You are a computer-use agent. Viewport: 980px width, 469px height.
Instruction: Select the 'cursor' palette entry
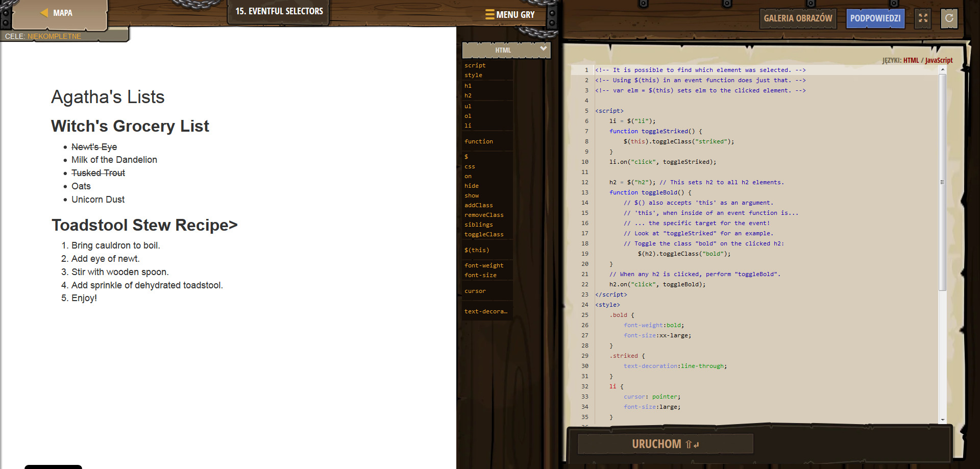coord(475,291)
